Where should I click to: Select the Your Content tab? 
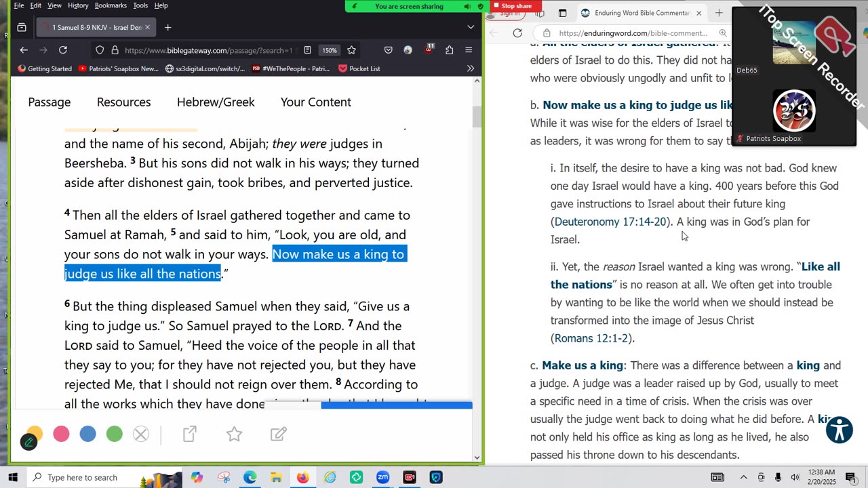[x=316, y=102]
